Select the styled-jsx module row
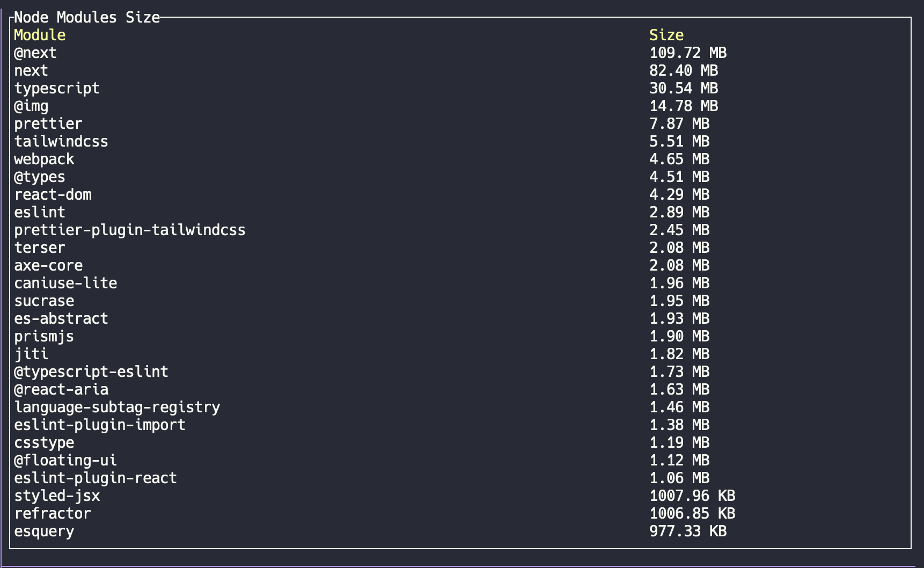Viewport: 924px width, 568px height. coord(460,496)
